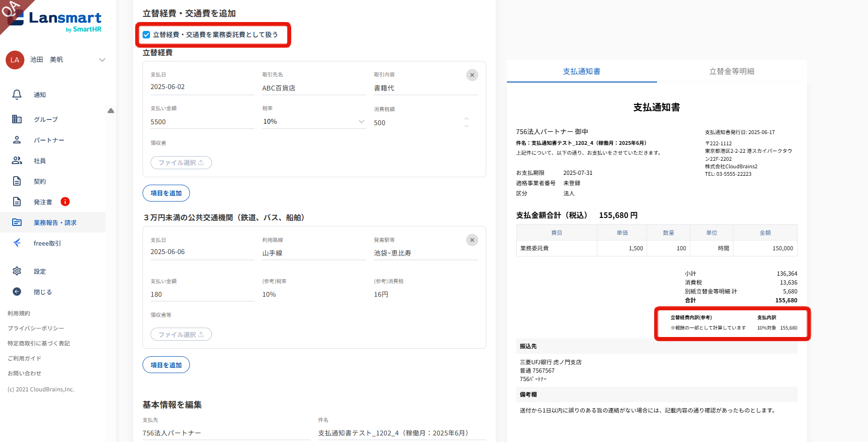The image size is (868, 442).
Task: Open 契約 in the sidebar
Action: click(x=40, y=181)
